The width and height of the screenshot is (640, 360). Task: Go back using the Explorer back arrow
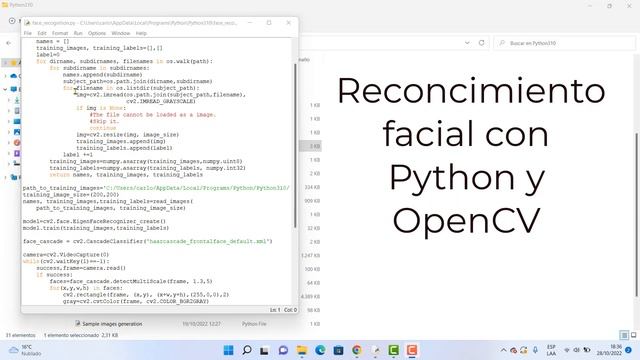click(9, 43)
